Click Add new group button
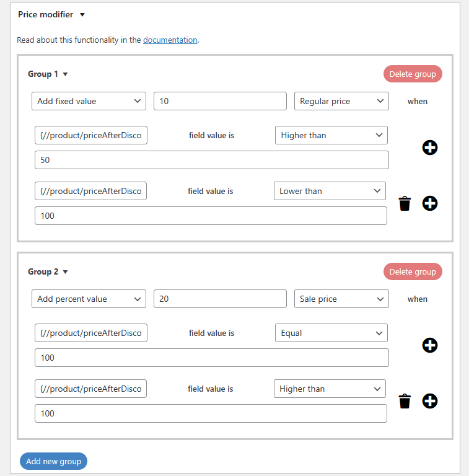 point(53,461)
